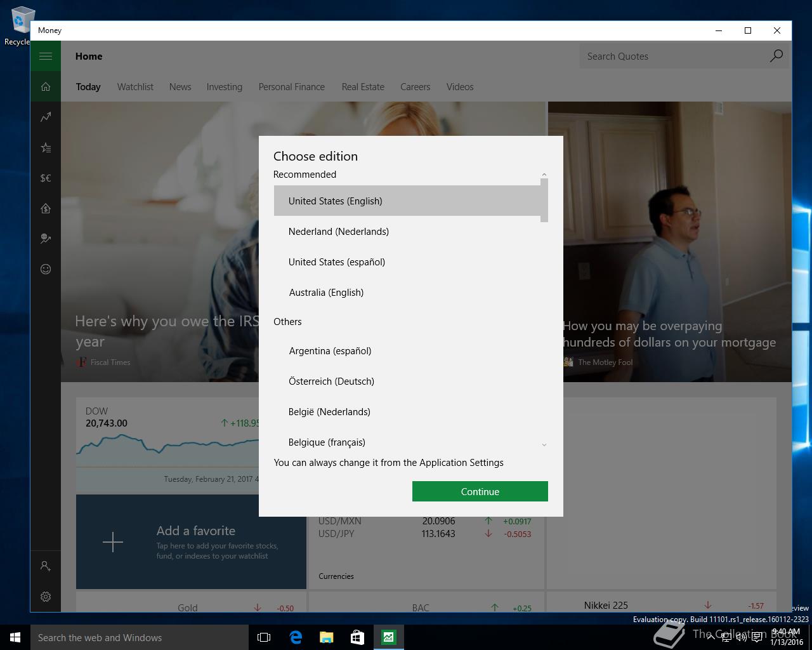Switch to the Watchlist tab

(x=135, y=87)
